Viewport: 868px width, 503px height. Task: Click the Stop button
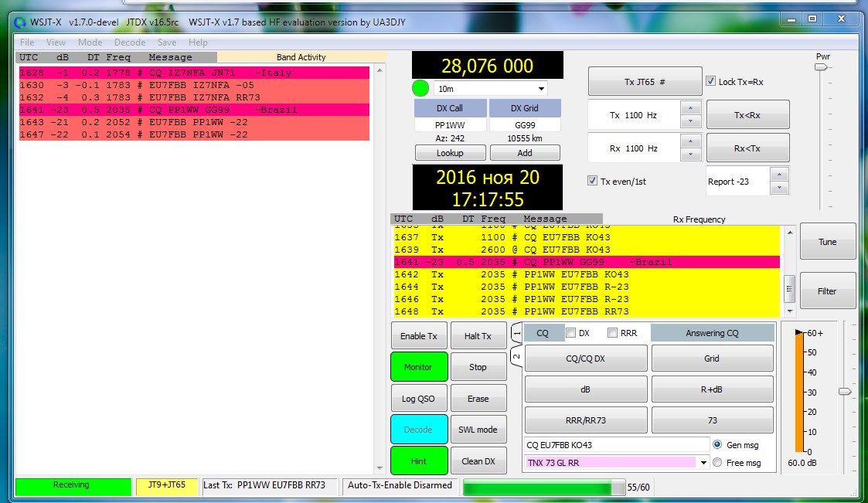pyautogui.click(x=478, y=367)
